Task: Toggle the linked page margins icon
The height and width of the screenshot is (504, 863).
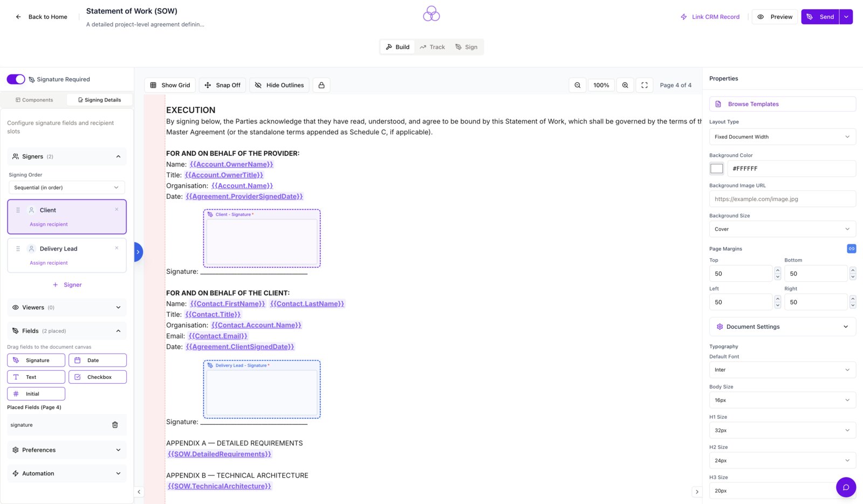Action: [852, 248]
